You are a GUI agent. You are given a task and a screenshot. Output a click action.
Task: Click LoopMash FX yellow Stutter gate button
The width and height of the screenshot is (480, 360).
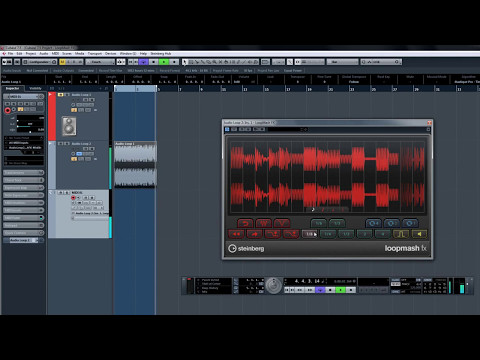coord(401,234)
